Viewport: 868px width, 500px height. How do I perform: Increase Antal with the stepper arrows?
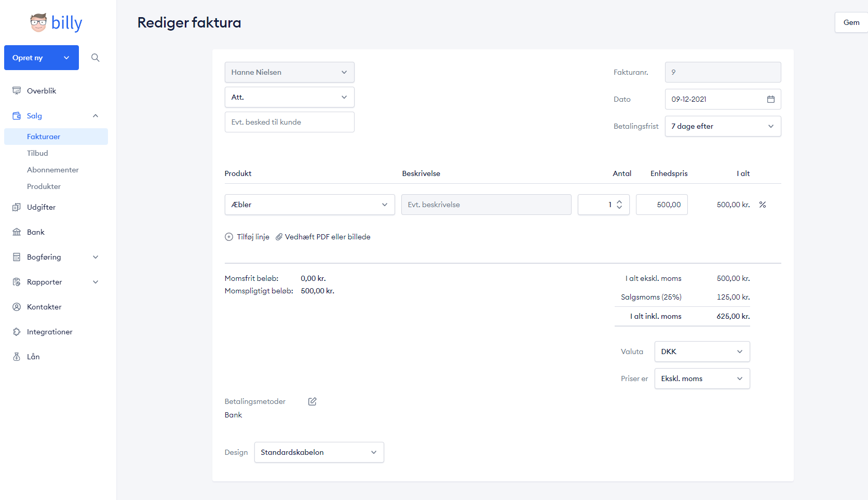click(x=619, y=202)
